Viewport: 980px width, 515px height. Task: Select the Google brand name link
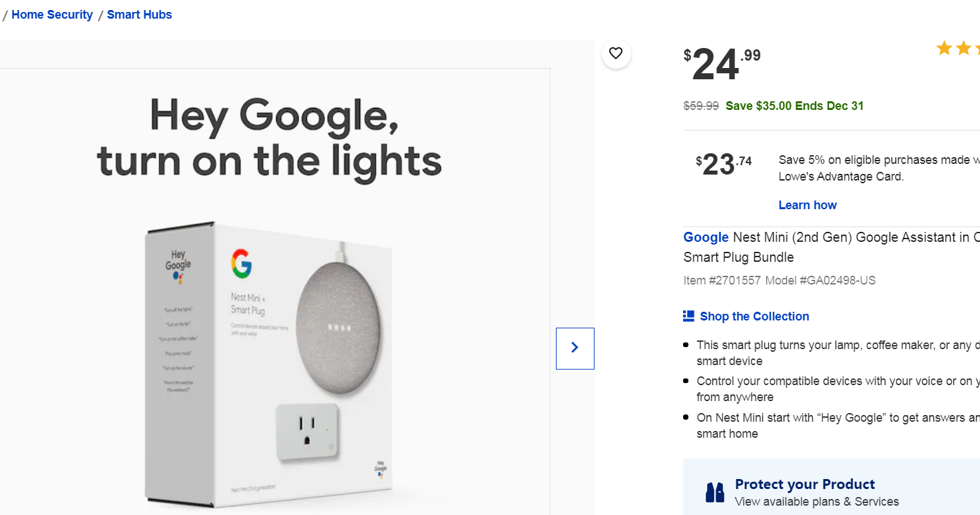coord(706,237)
